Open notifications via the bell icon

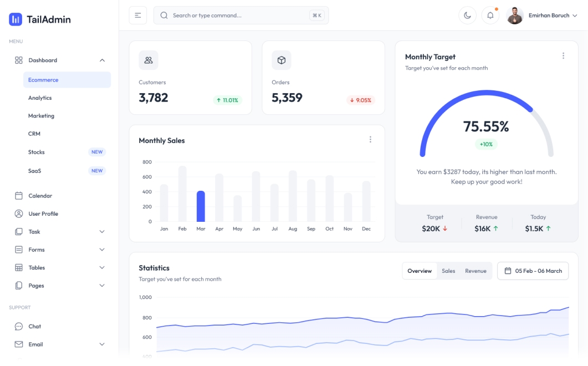click(490, 15)
